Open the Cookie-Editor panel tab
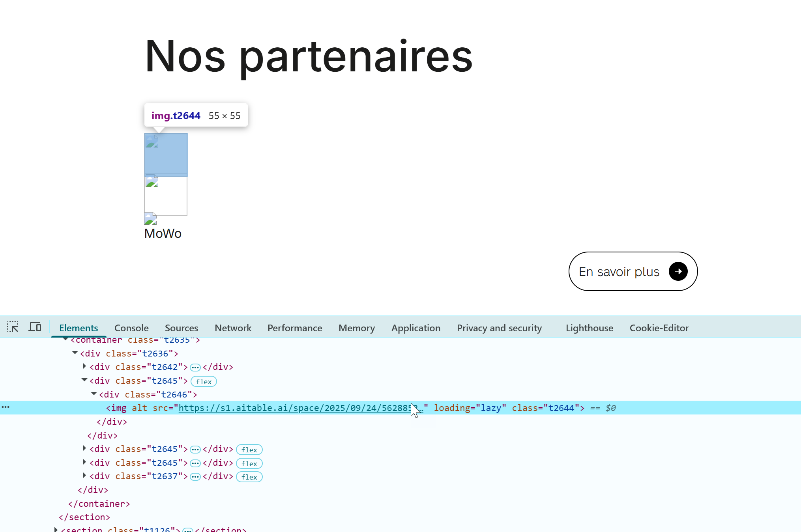 [659, 328]
